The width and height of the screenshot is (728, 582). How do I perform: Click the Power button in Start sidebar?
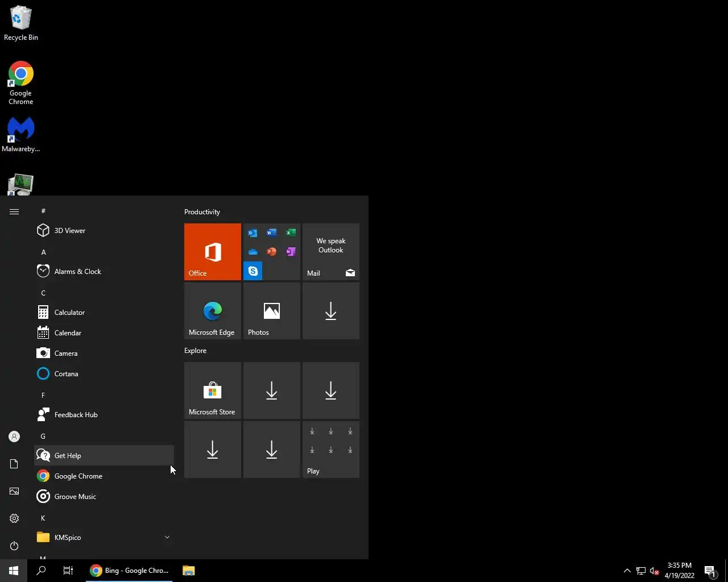(x=14, y=546)
